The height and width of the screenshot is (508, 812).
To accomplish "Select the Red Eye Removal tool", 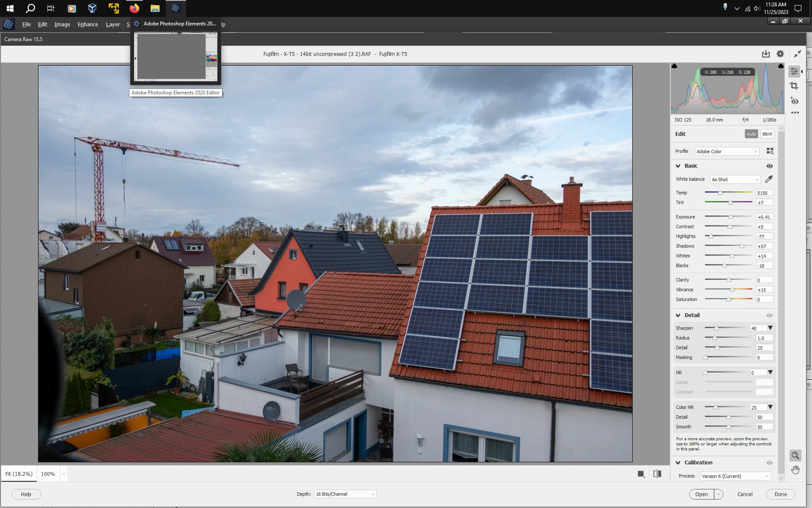I will 794,101.
